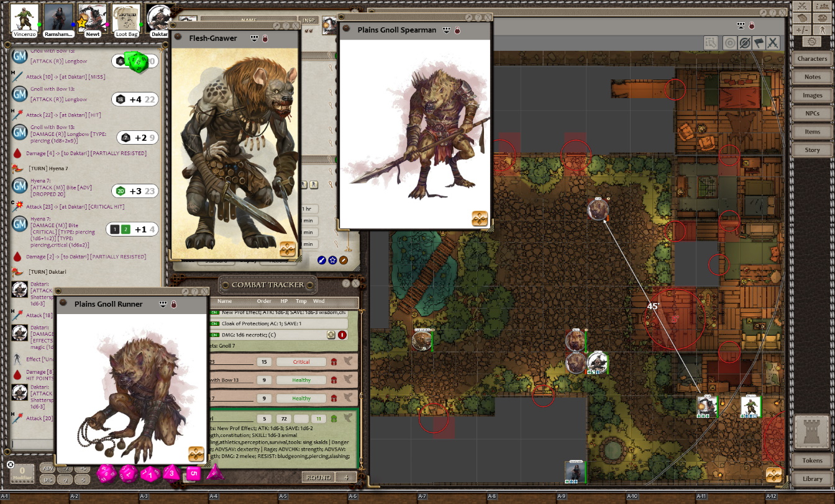This screenshot has width=835, height=504.
Task: Open the Images sidebar button
Action: click(812, 95)
